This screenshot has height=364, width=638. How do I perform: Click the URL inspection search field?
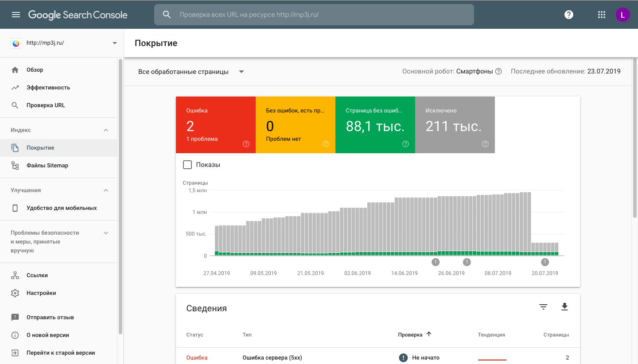pyautogui.click(x=314, y=15)
